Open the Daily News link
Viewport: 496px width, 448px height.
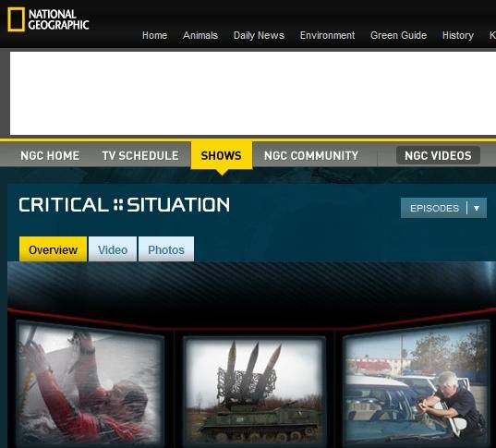[x=259, y=35]
